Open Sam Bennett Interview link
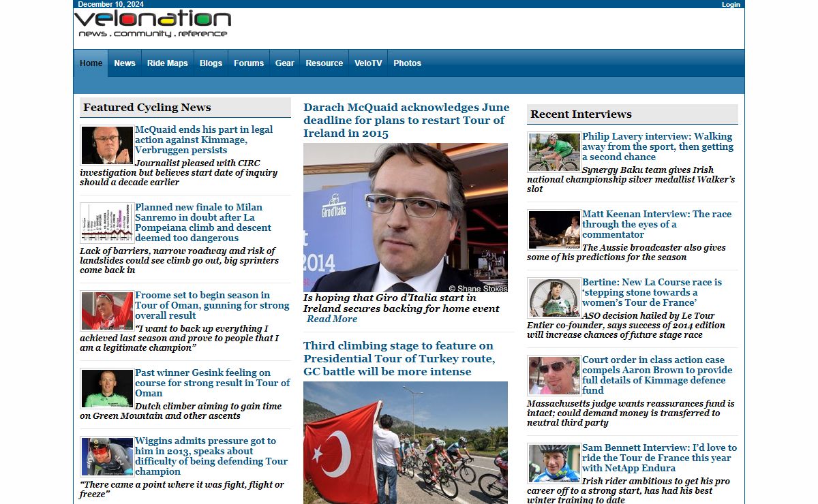The image size is (818, 504). (659, 458)
